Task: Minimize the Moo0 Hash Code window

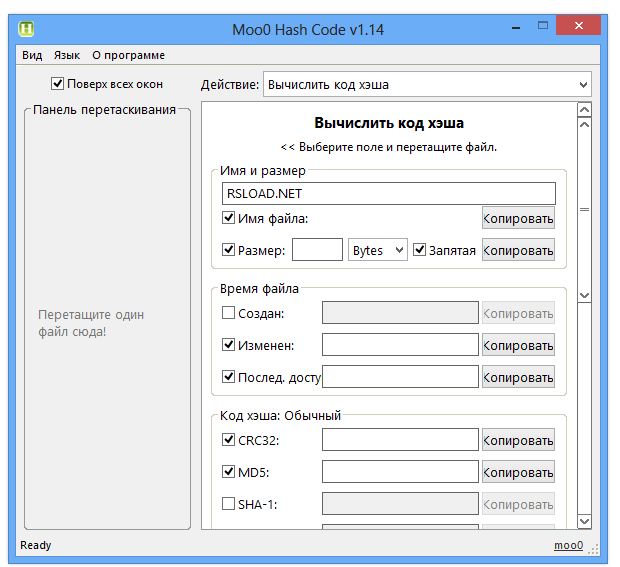Action: [516, 28]
